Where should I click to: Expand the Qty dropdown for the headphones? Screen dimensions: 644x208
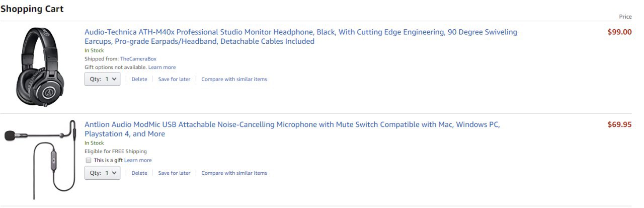point(102,79)
